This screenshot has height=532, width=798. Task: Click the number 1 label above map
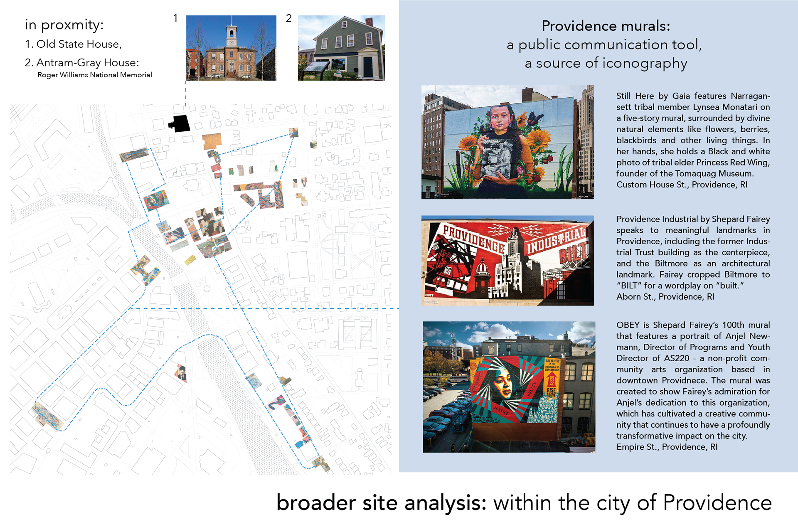pos(175,18)
